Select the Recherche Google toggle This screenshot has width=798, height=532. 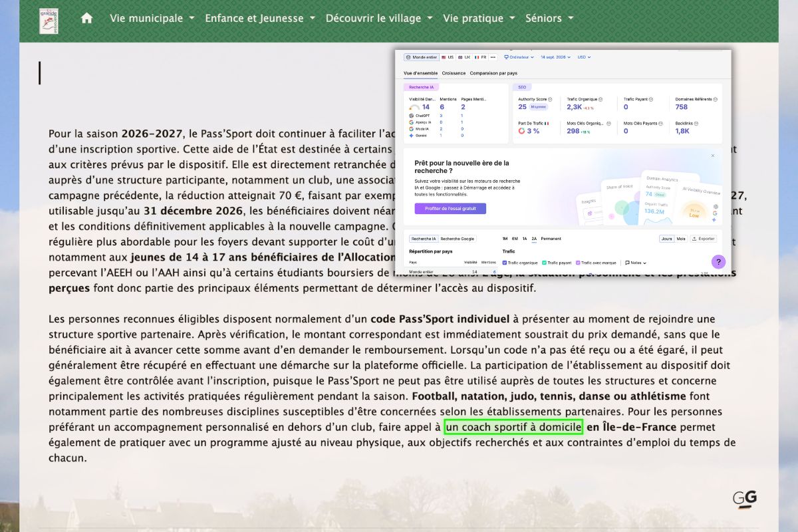click(x=458, y=239)
